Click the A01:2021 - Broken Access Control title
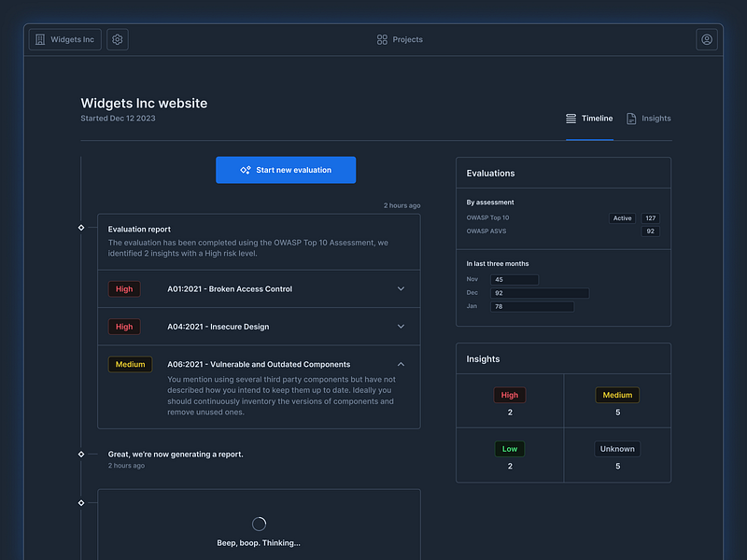 click(x=230, y=289)
